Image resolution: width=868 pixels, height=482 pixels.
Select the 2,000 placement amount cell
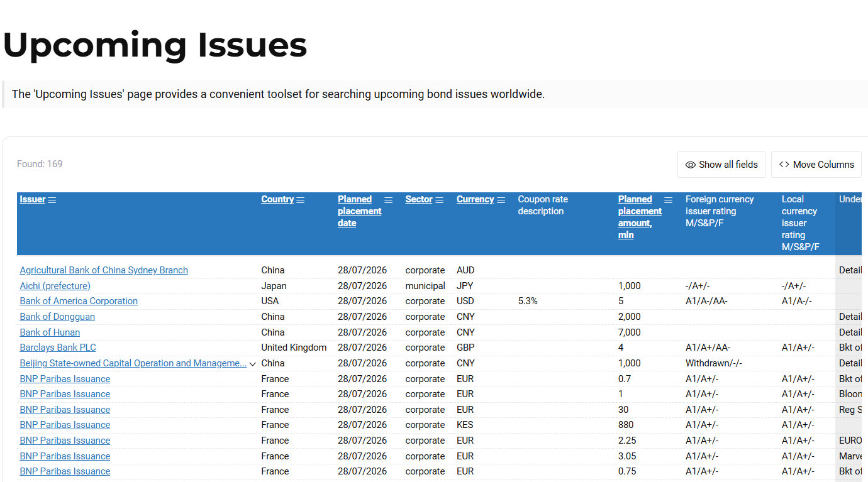tap(630, 317)
